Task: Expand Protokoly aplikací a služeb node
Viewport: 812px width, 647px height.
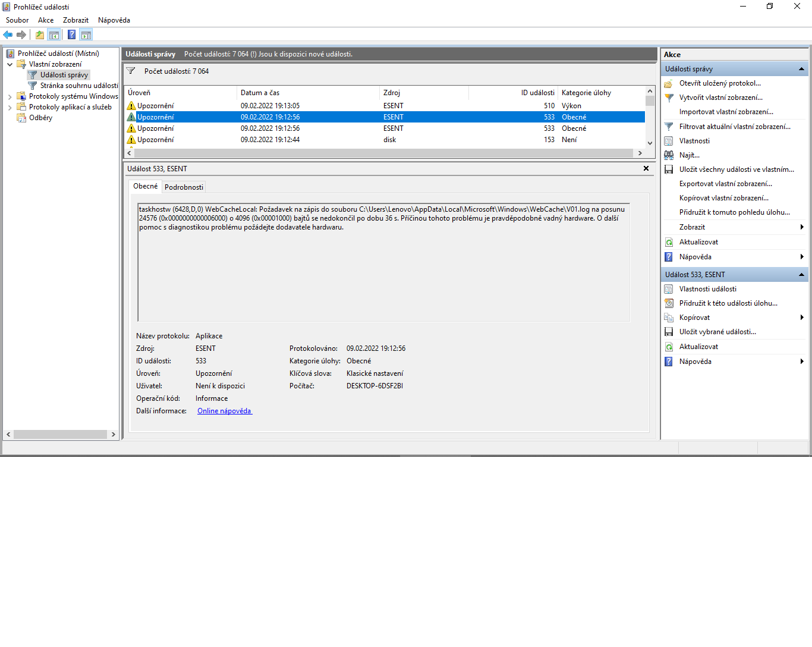Action: (10, 108)
